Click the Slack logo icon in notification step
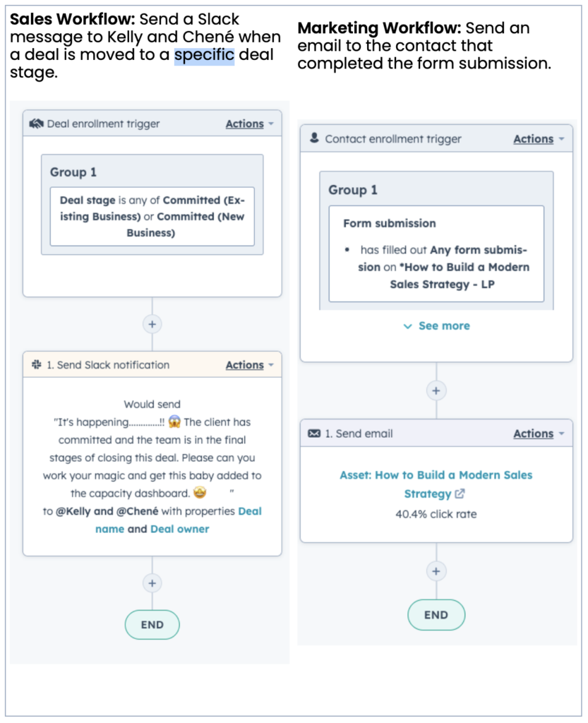Screen dimensions: 588x723 (x=37, y=365)
